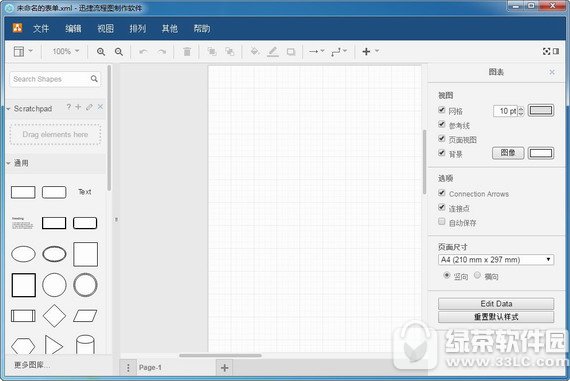Open the 文件 menu
Viewport: 570px width, 381px height.
[41, 28]
